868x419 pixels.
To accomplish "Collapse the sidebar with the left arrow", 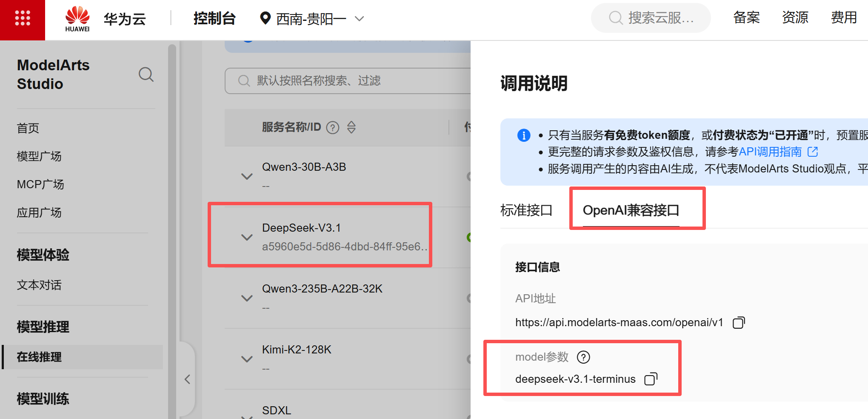I will click(x=187, y=379).
